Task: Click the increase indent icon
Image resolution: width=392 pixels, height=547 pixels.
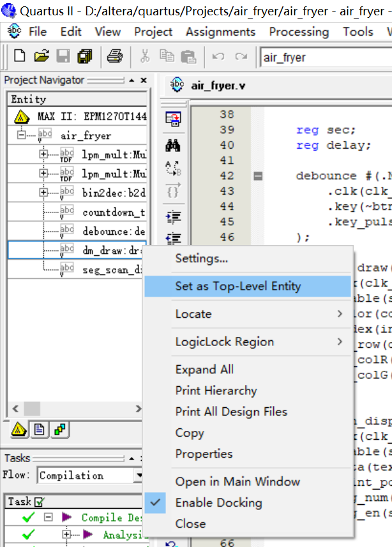Action: pos(174,217)
